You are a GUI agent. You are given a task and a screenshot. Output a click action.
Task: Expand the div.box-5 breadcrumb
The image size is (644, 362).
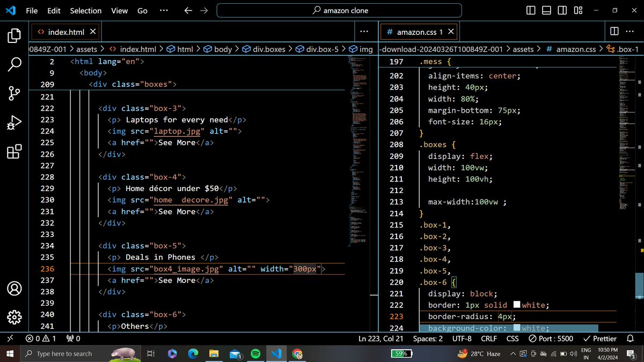click(317, 49)
